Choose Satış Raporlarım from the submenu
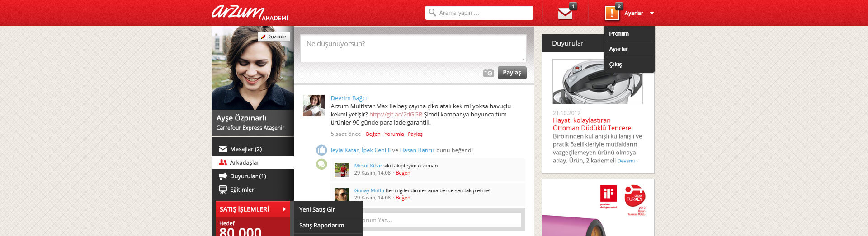 point(328,225)
